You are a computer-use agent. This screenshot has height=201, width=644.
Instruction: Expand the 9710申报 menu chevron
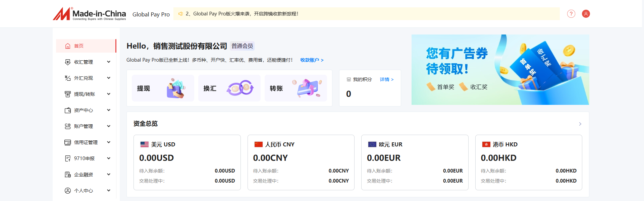click(x=109, y=158)
